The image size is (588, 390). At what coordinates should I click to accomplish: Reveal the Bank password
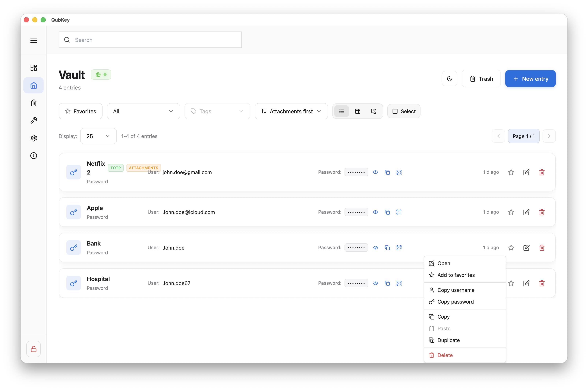[375, 248]
